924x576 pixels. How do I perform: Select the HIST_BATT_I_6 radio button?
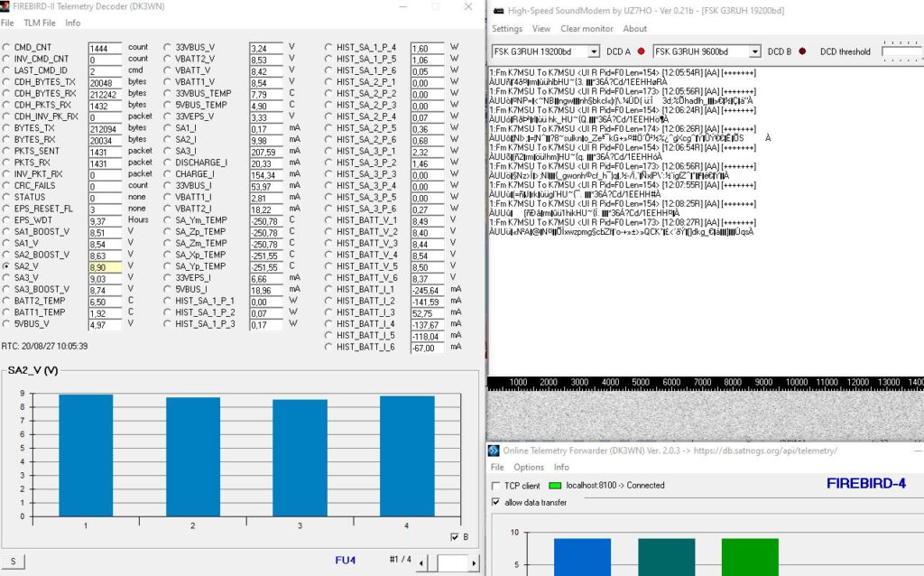click(328, 348)
